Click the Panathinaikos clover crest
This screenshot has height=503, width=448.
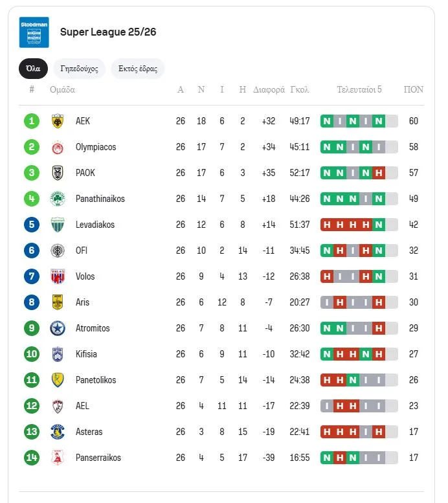coord(58,199)
